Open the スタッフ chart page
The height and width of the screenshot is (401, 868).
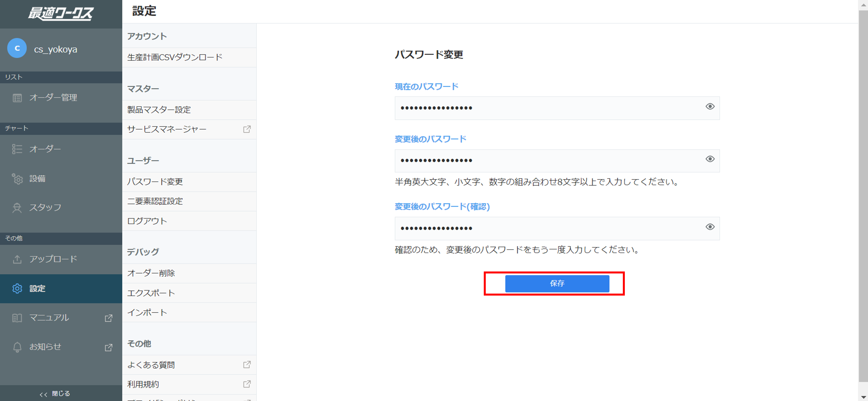(61, 208)
